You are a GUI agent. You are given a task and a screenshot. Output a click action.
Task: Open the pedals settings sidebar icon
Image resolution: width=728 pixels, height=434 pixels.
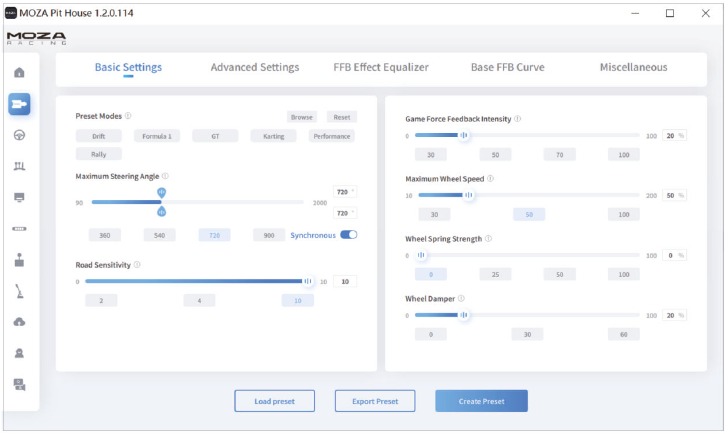coord(20,166)
